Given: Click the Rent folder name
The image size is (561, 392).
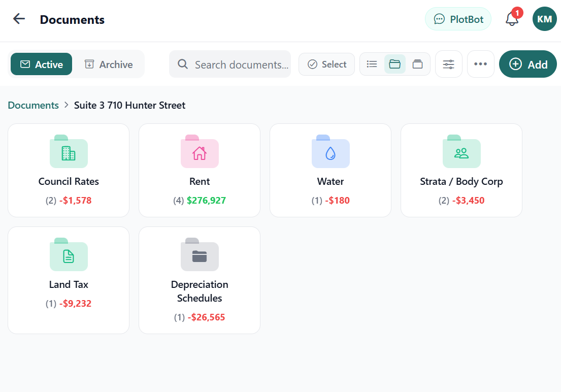Looking at the screenshot, I should click(200, 181).
